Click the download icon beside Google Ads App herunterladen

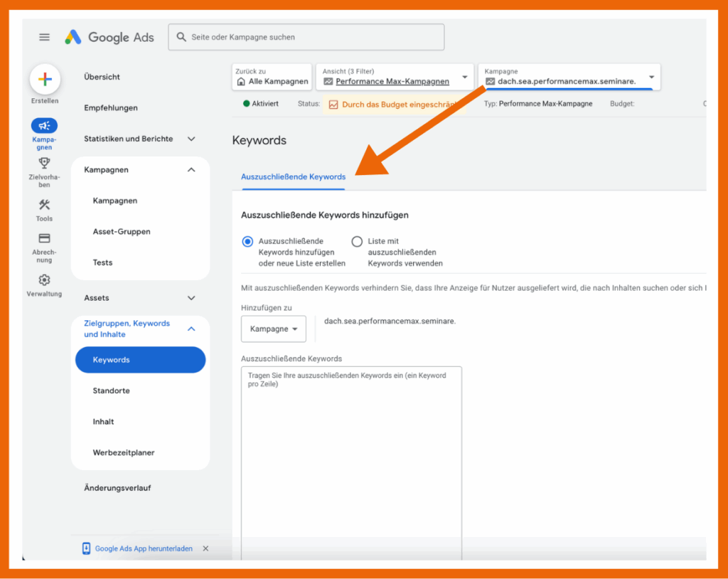(x=87, y=548)
